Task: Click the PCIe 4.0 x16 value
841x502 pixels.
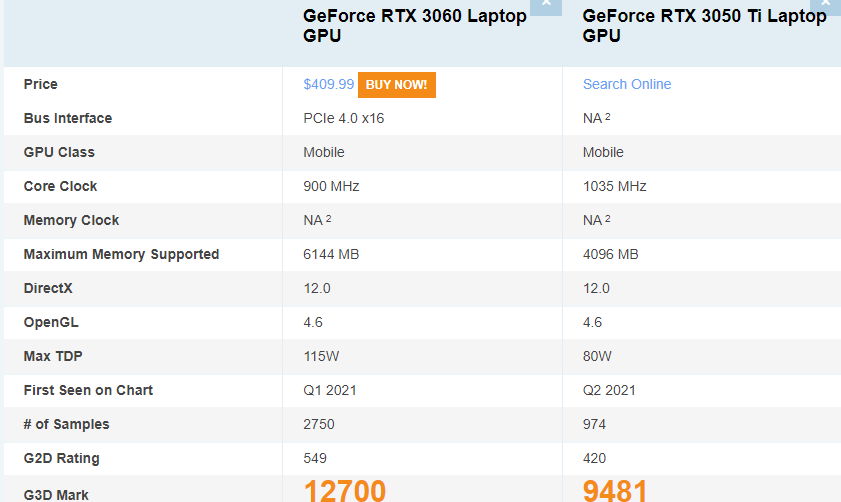Action: coord(343,118)
